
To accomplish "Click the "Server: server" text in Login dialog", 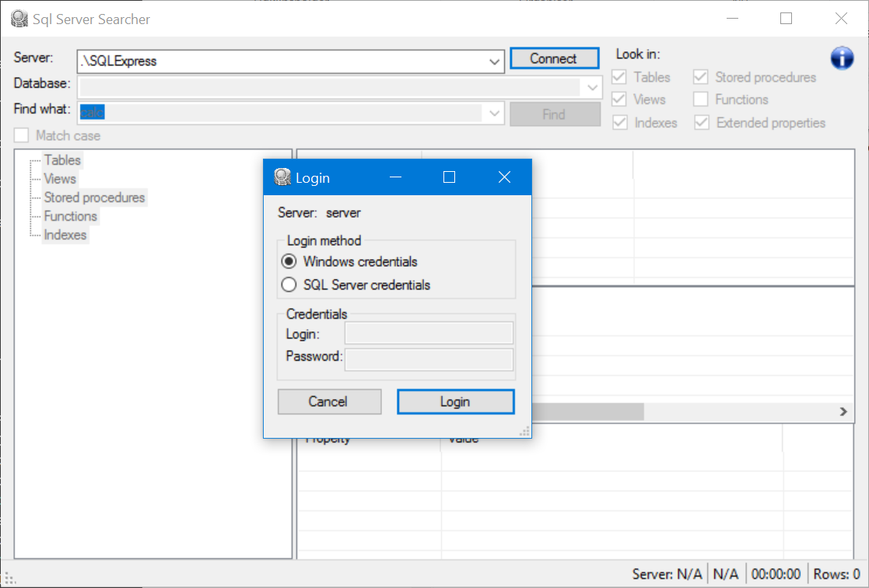I will pyautogui.click(x=319, y=213).
